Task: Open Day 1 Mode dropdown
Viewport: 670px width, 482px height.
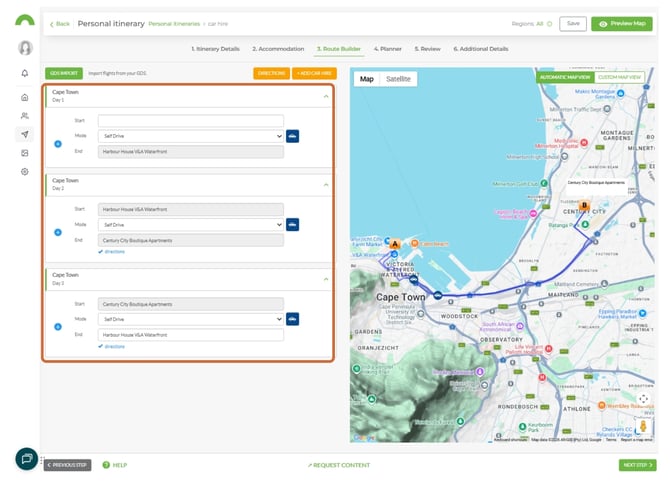Action: 191,136
